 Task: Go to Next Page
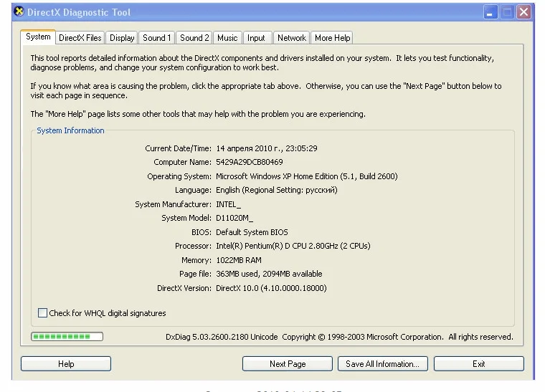coord(288,364)
